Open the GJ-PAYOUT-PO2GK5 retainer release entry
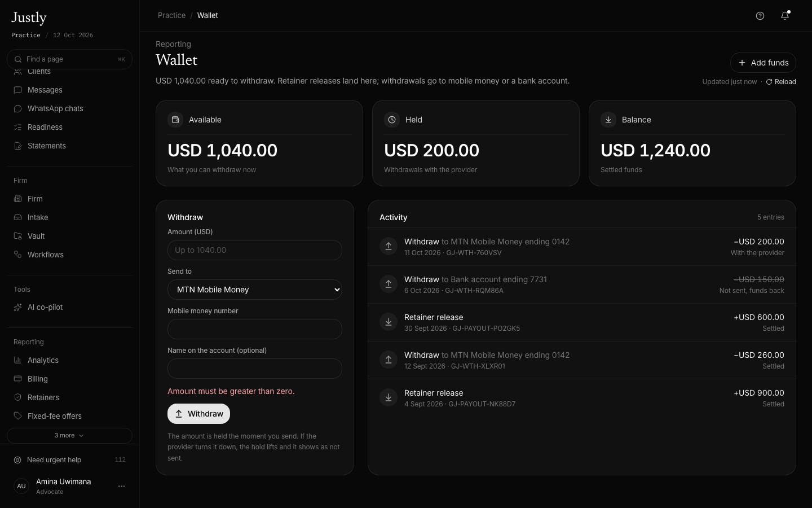Screen dimensions: 812x508 582,322
